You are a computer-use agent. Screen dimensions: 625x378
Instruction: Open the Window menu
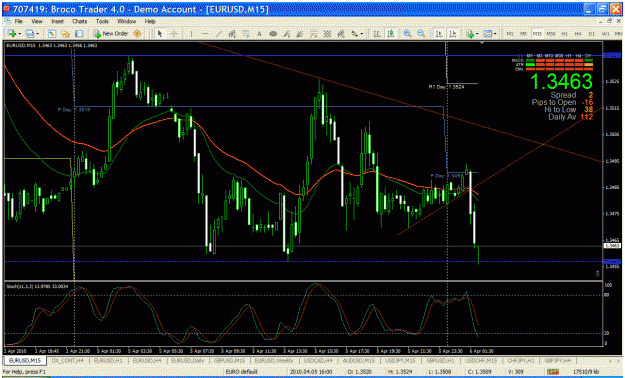(x=126, y=21)
